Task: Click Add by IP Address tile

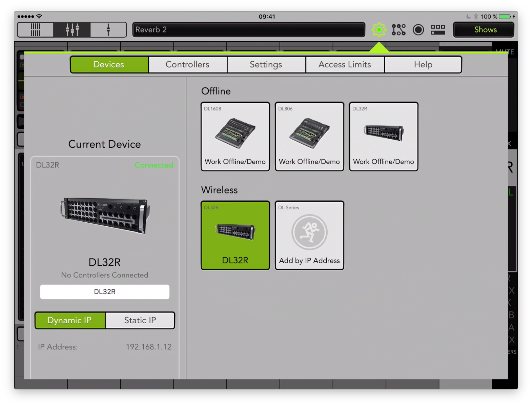Action: (x=309, y=236)
